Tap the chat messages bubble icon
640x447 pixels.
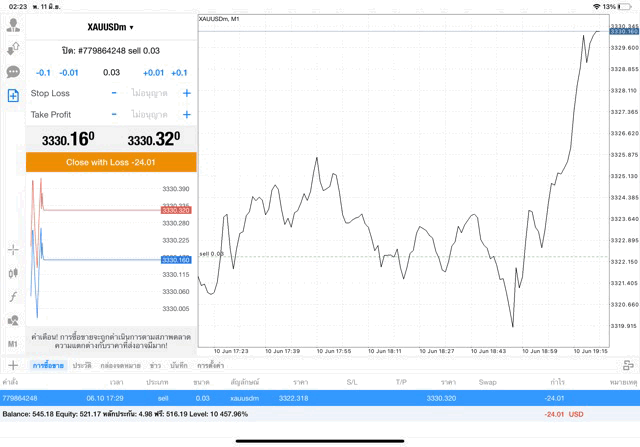[13, 72]
